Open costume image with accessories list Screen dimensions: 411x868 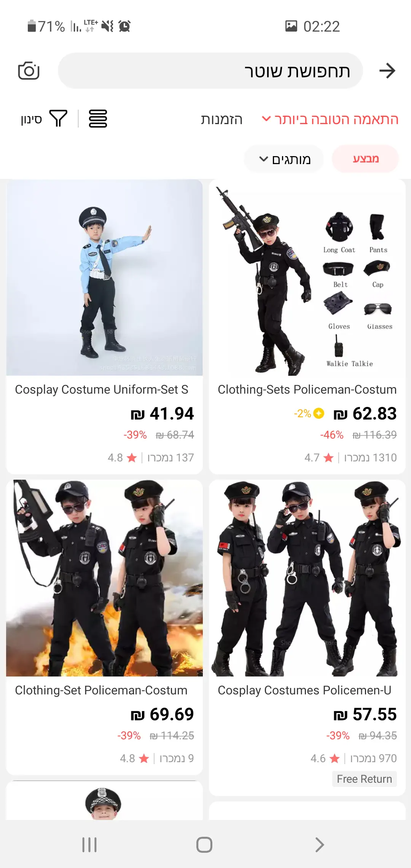pyautogui.click(x=307, y=278)
